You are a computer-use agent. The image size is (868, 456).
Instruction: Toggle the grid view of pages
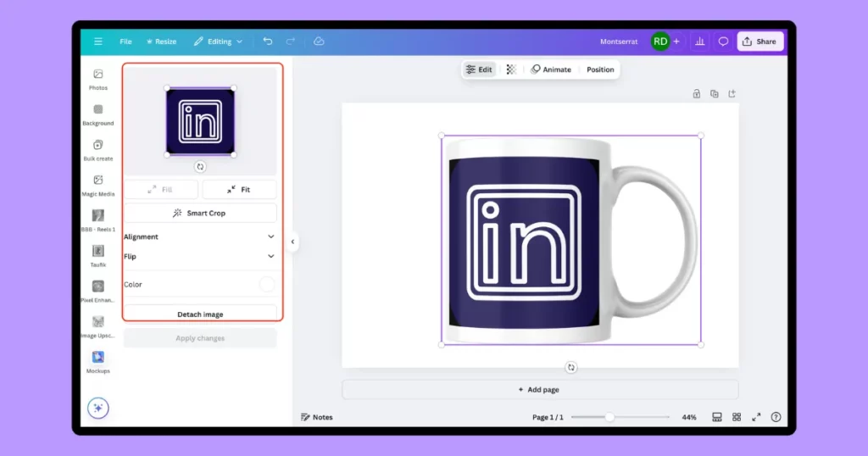pyautogui.click(x=736, y=417)
